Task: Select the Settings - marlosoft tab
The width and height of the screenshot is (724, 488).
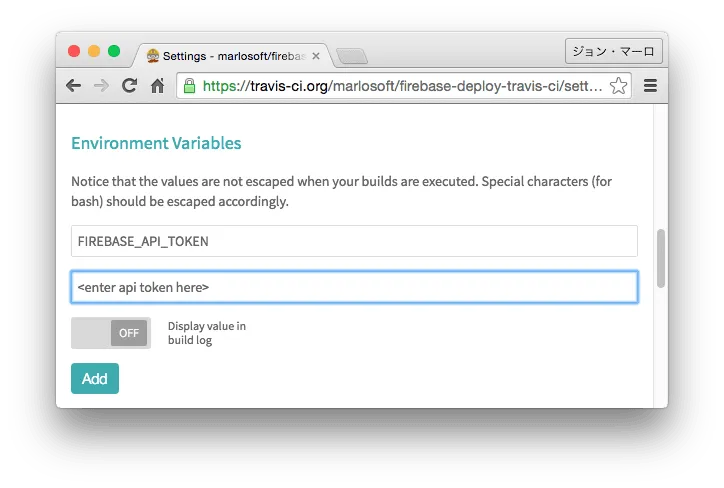Action: coord(230,56)
